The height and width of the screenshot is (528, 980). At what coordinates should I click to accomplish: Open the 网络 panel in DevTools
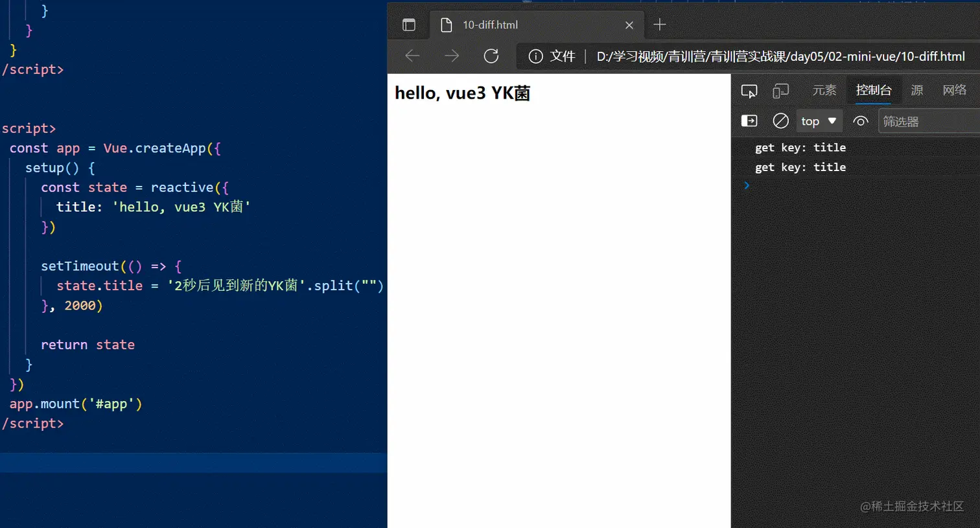pyautogui.click(x=954, y=91)
